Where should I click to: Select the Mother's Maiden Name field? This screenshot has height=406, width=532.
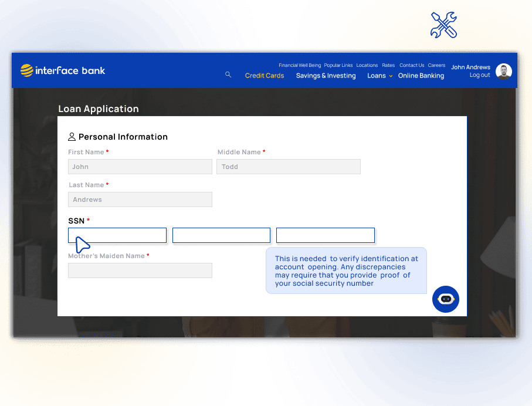pyautogui.click(x=140, y=270)
